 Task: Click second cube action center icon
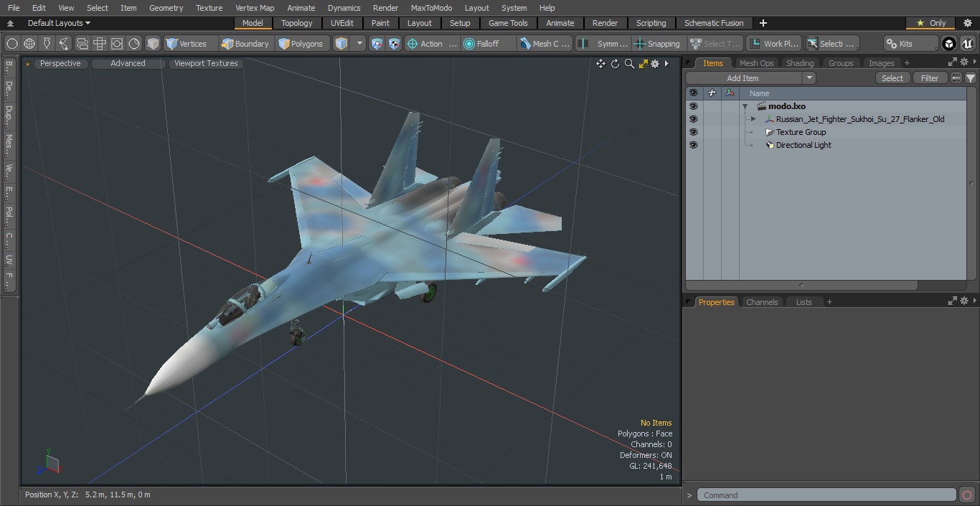pyautogui.click(x=395, y=44)
